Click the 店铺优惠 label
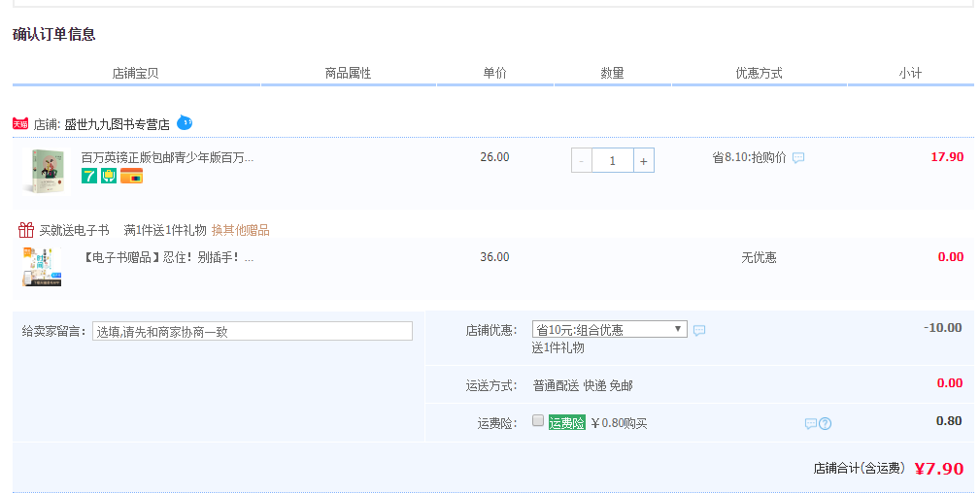The height and width of the screenshot is (493, 980). (x=491, y=331)
